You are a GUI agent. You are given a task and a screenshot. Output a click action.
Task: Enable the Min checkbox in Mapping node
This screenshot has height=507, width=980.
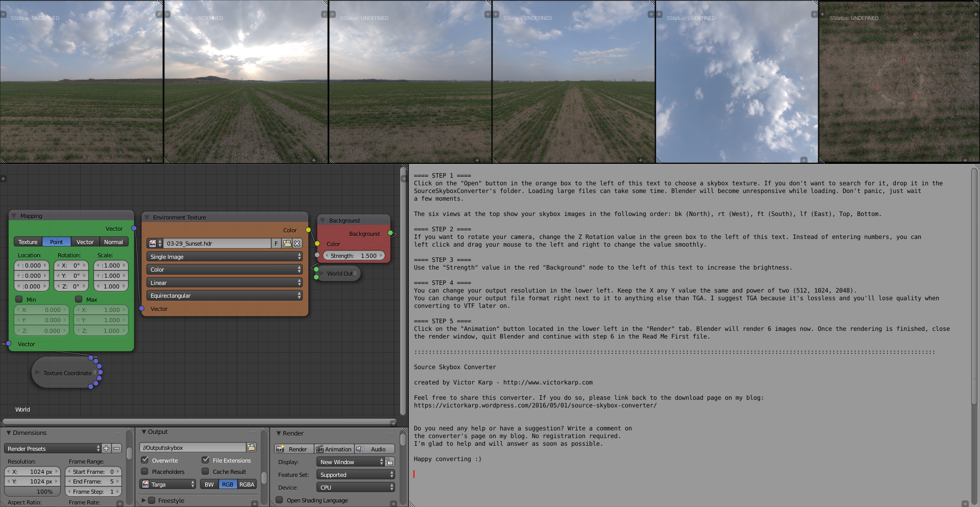(19, 299)
